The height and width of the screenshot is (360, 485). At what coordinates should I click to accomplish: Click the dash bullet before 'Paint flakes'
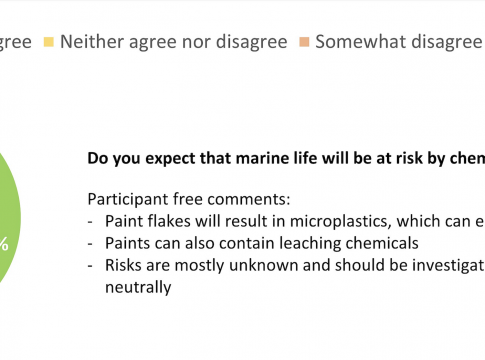click(x=90, y=222)
